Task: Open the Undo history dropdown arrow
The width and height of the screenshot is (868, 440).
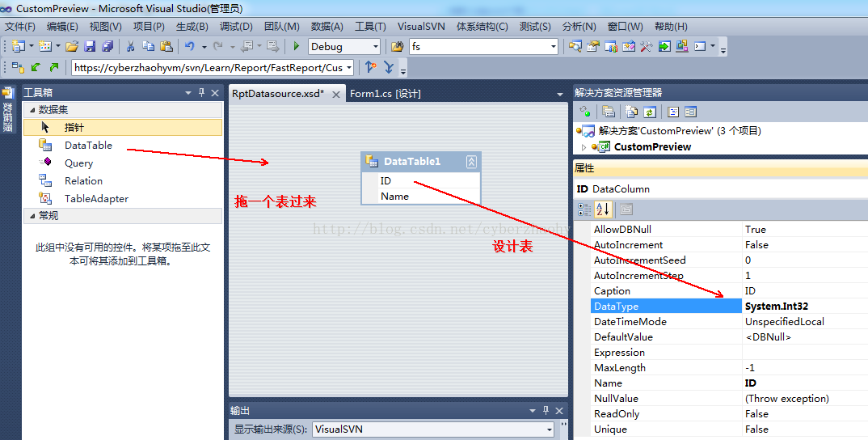Action: [204, 47]
